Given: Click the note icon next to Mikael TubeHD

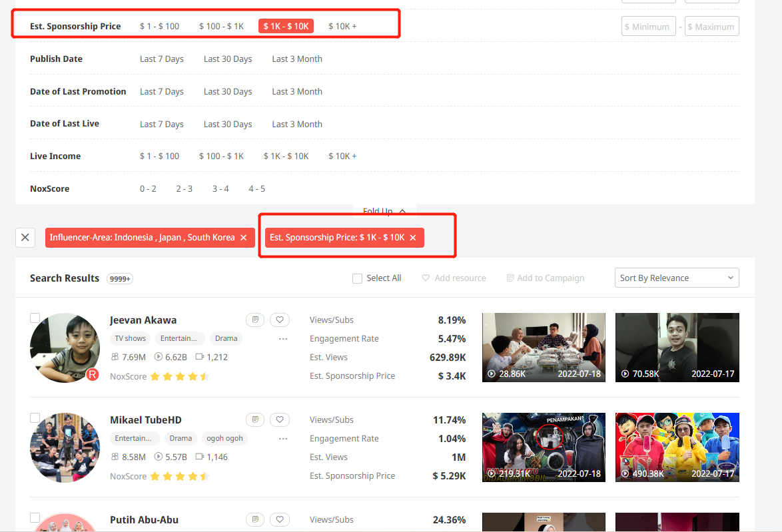Looking at the screenshot, I should tap(255, 420).
